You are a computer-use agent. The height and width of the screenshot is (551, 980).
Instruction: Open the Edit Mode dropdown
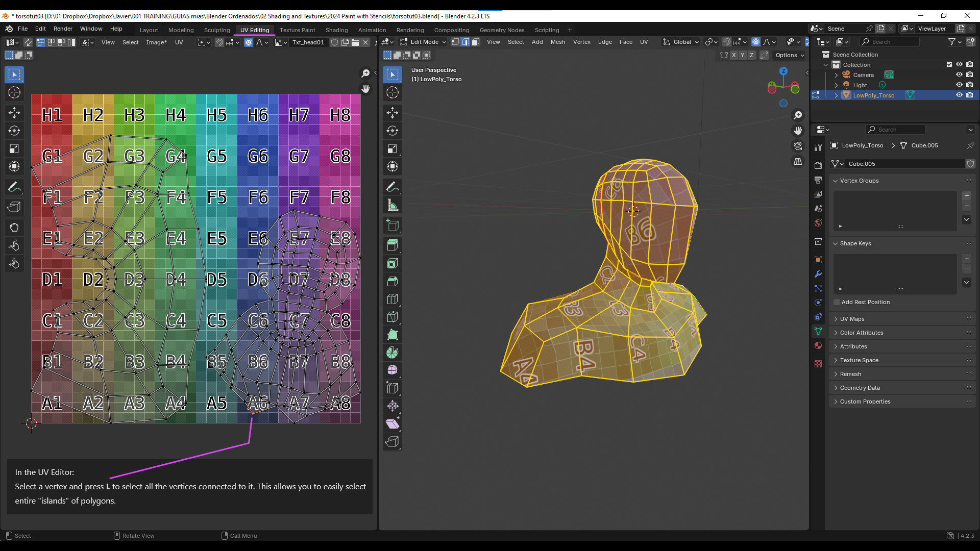(423, 42)
